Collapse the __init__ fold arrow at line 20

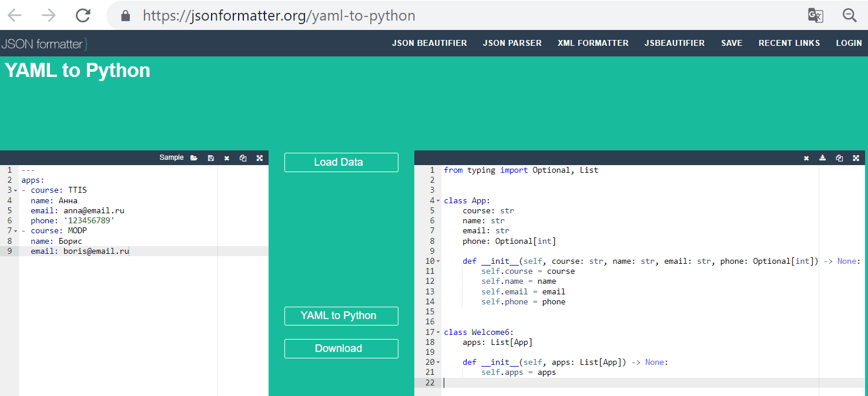pos(438,363)
